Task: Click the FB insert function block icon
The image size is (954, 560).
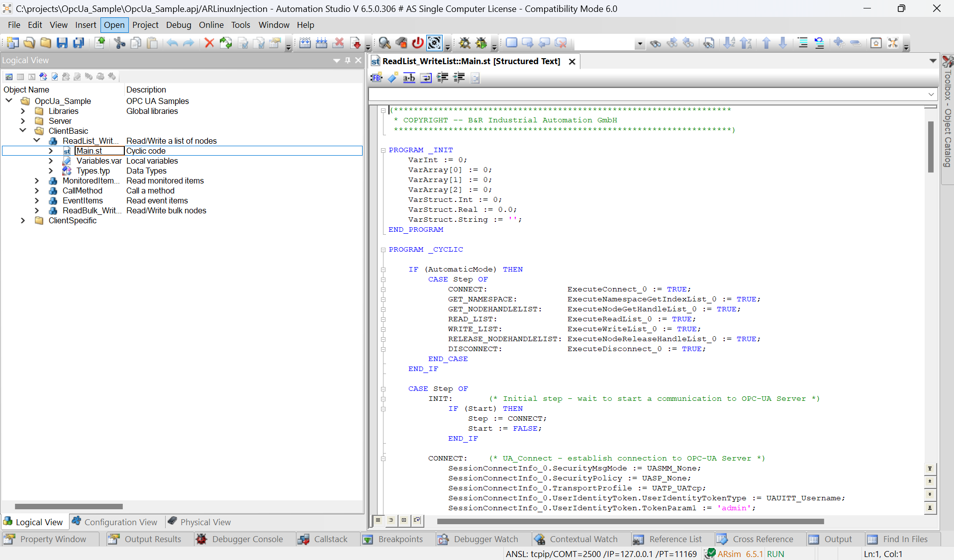Action: [x=377, y=77]
